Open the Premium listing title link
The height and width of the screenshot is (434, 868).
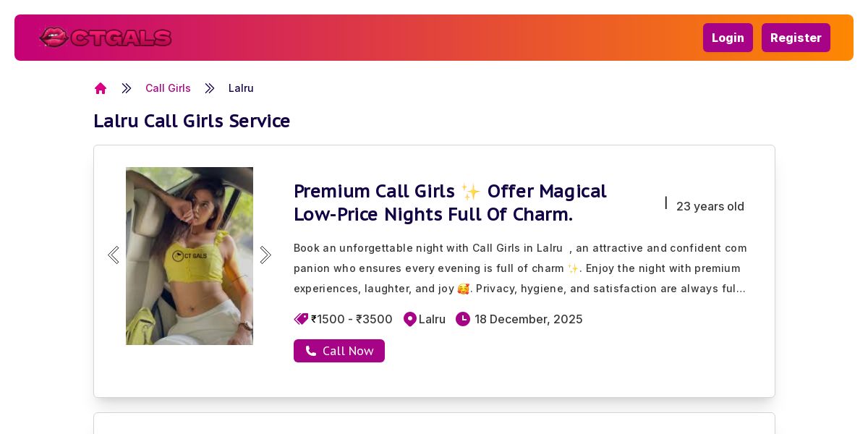click(x=450, y=203)
